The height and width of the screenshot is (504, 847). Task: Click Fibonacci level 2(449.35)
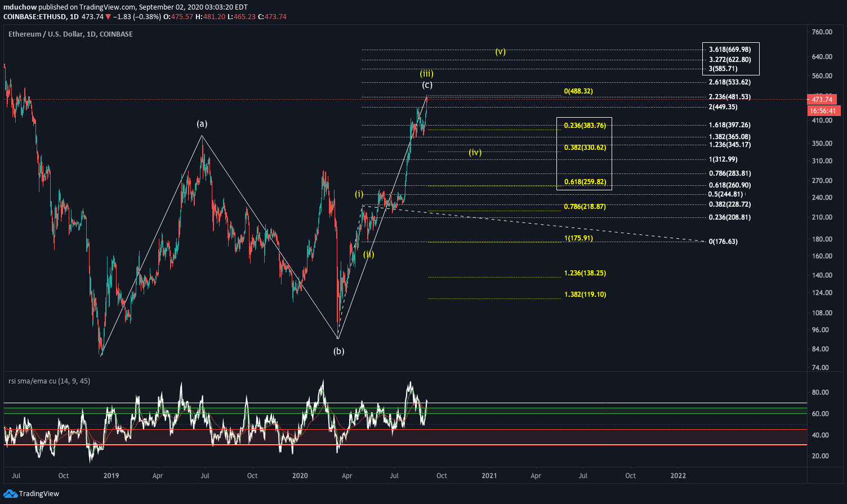pos(723,107)
